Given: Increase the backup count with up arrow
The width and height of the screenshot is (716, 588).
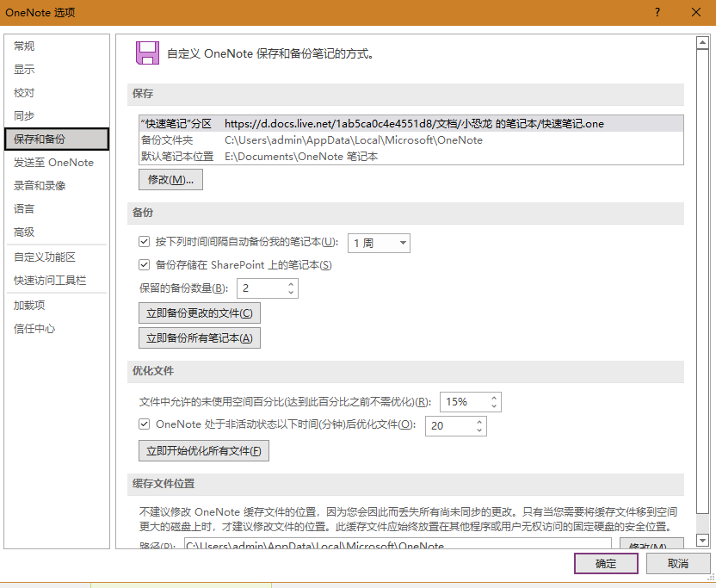Looking at the screenshot, I should tap(291, 284).
